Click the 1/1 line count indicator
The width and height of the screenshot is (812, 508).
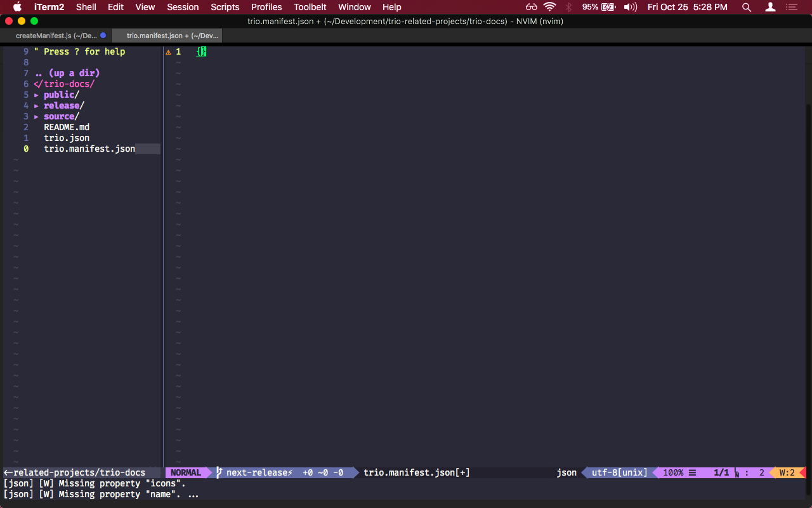click(x=721, y=472)
